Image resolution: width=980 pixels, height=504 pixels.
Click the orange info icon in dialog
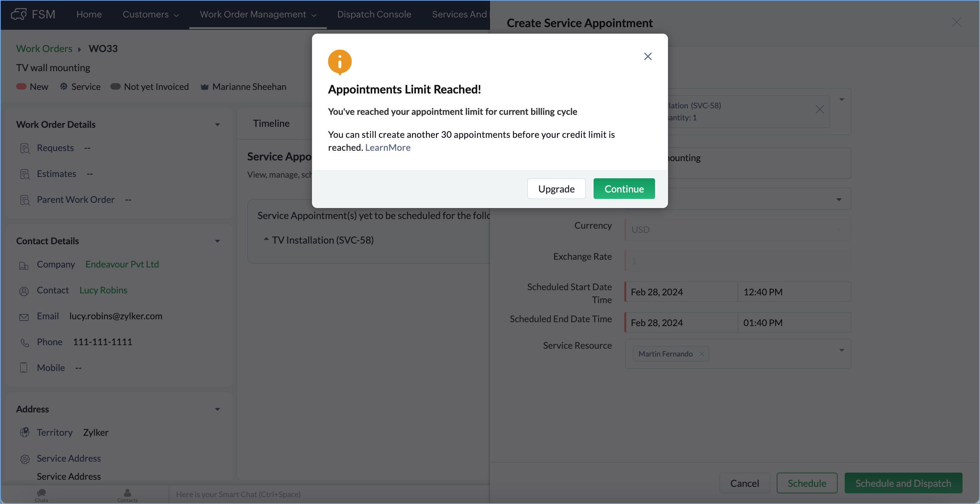coord(340,61)
